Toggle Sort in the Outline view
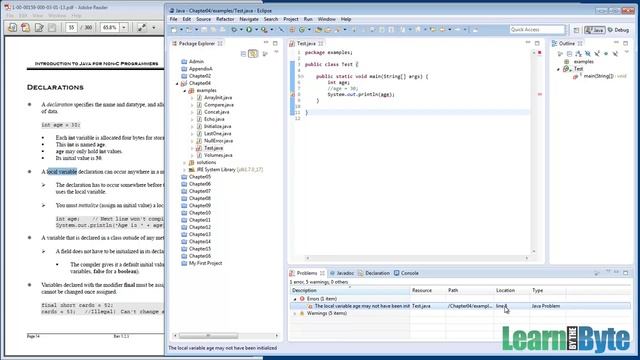 pos(578,53)
